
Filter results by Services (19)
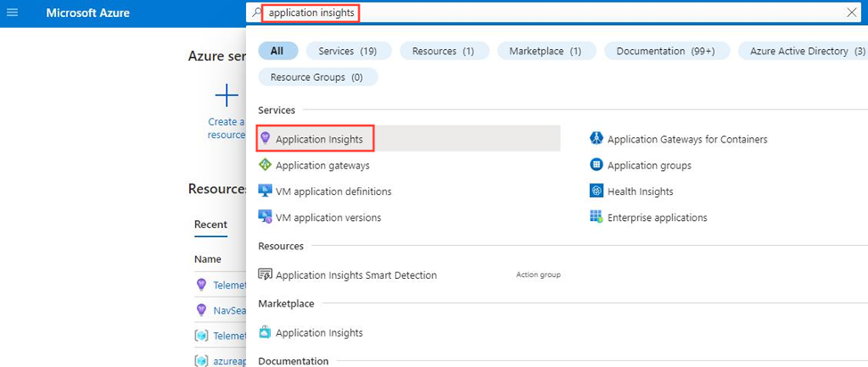pyautogui.click(x=348, y=51)
